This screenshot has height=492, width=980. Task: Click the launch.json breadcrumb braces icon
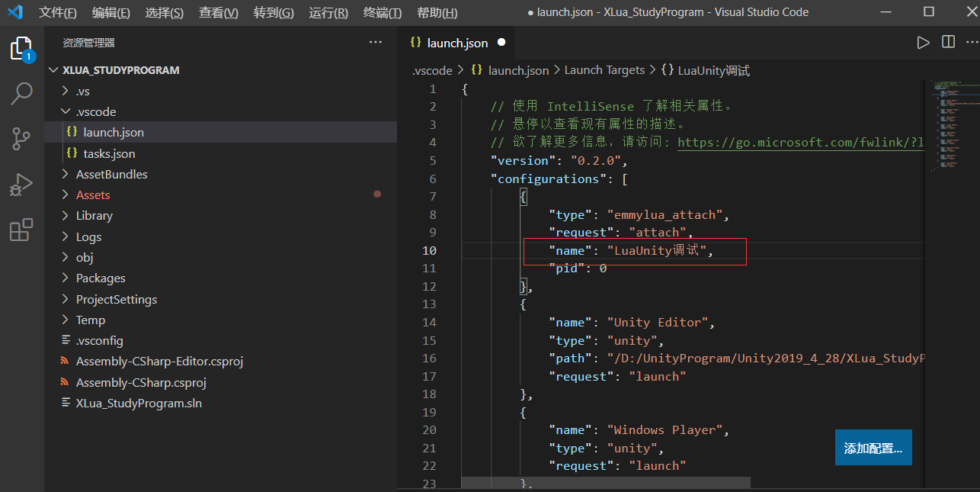pos(476,69)
